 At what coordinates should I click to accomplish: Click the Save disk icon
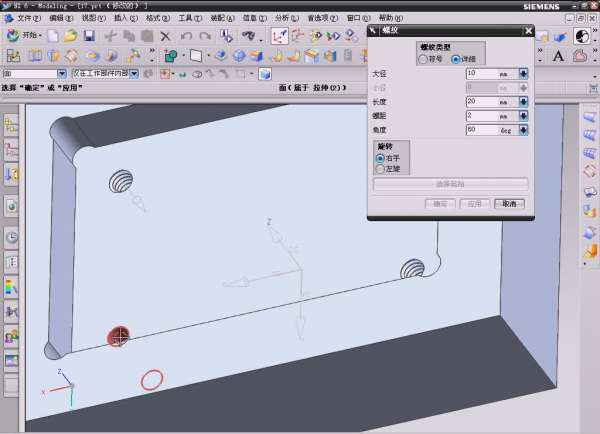coord(88,36)
